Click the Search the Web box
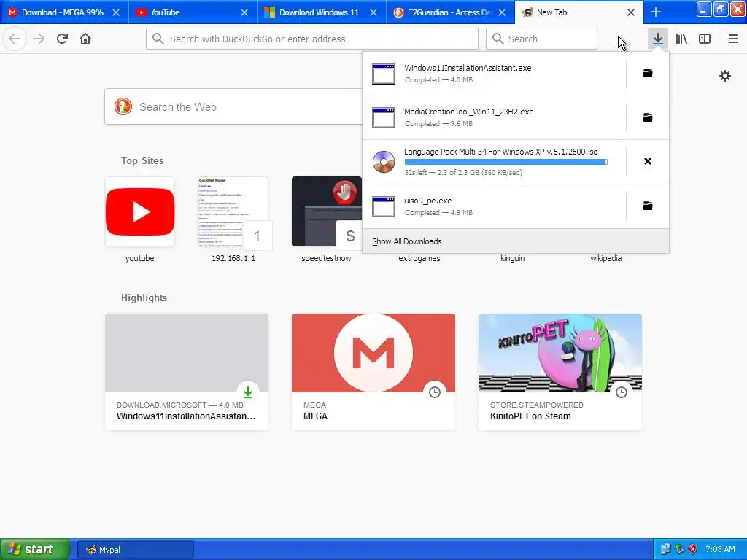The width and height of the screenshot is (747, 560). pos(233,106)
